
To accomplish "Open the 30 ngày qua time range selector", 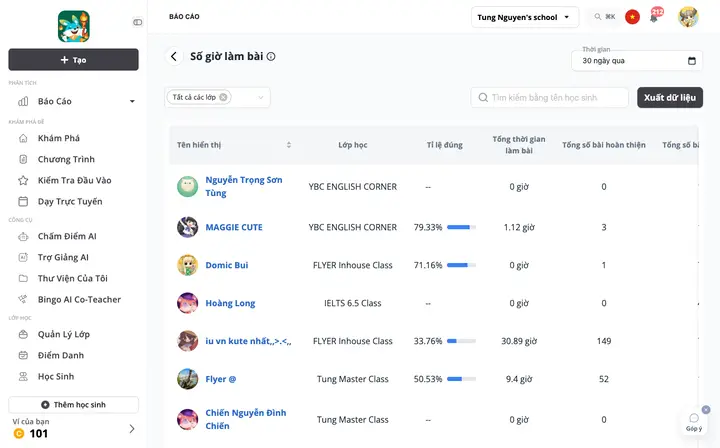I will point(637,61).
